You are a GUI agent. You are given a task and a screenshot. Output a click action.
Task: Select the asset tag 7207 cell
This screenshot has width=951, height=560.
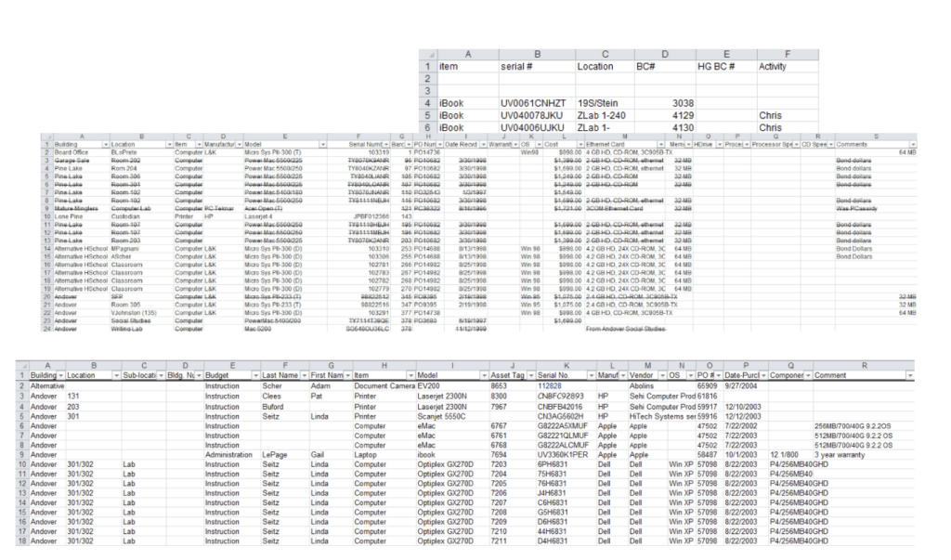point(512,503)
